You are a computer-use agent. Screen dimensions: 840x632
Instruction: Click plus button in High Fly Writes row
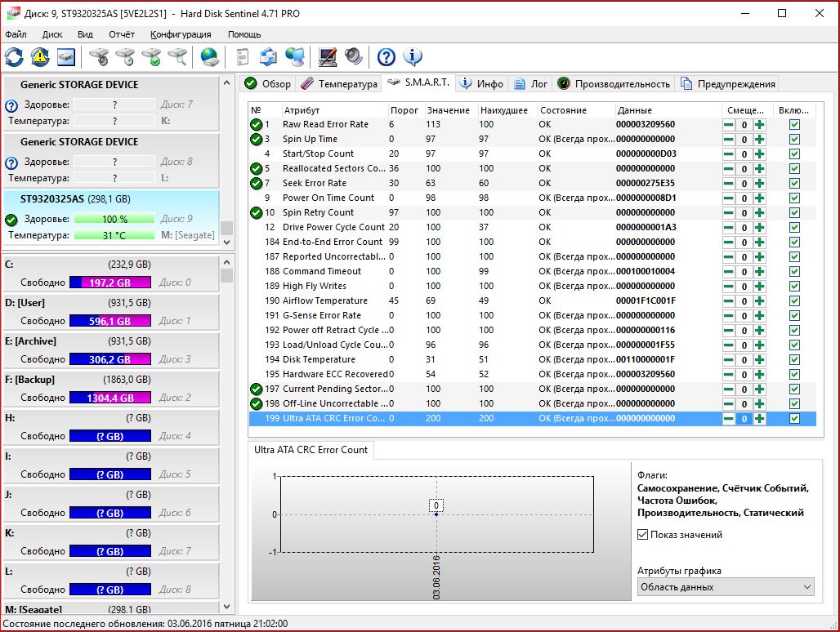[759, 287]
